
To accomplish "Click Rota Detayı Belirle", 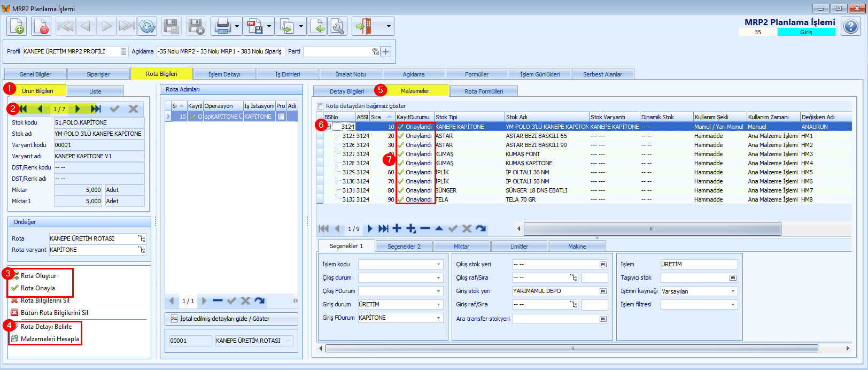I will [46, 327].
